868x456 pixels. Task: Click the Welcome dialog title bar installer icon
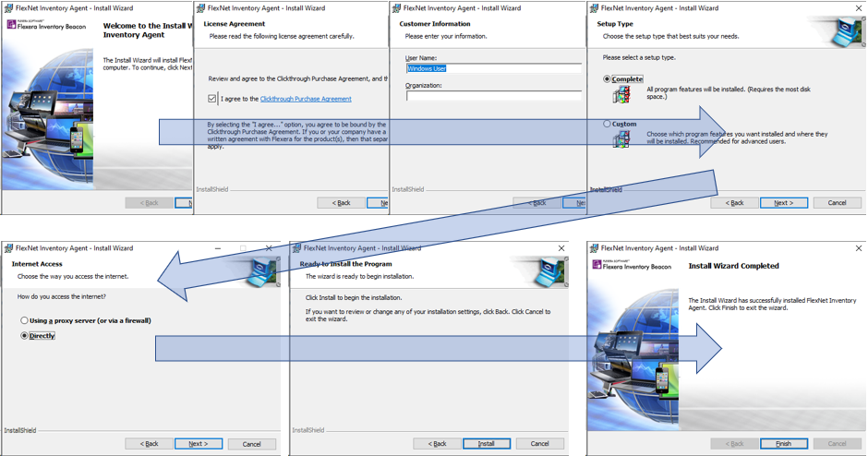9,8
